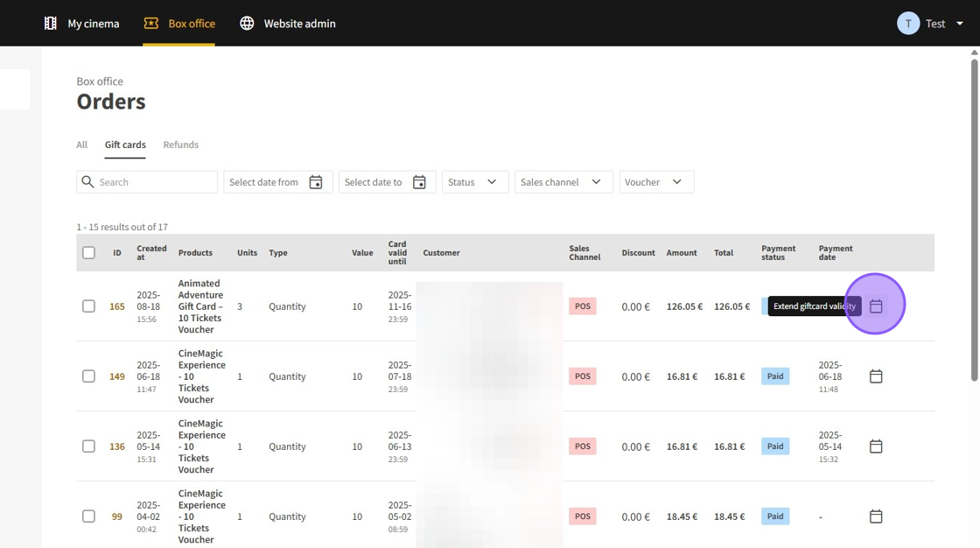Switch to the Refunds tab
Viewport: 980px width, 548px height.
[180, 145]
